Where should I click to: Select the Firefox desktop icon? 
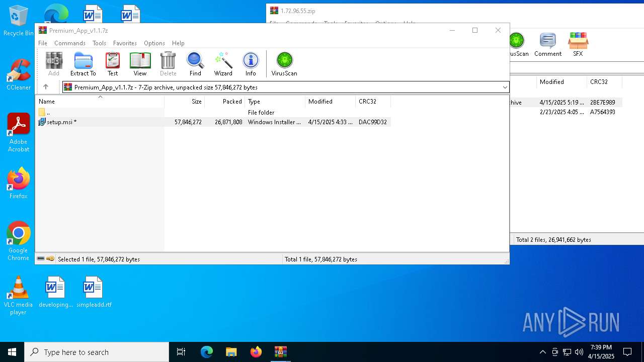pyautogui.click(x=18, y=184)
